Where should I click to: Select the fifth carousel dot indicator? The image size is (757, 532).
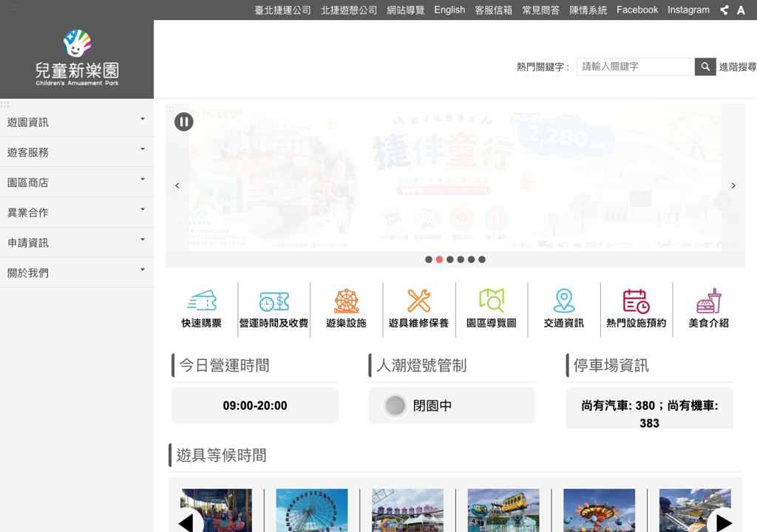point(471,259)
